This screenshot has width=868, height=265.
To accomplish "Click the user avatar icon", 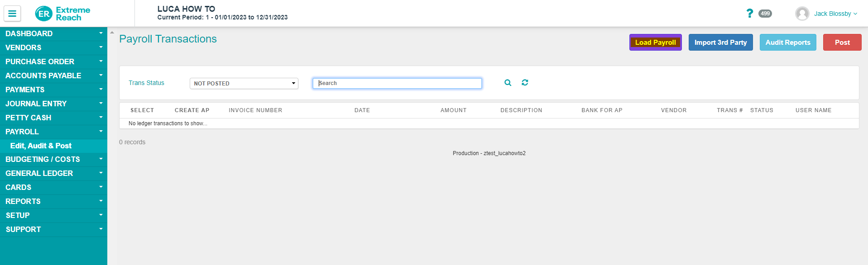I will 802,14.
